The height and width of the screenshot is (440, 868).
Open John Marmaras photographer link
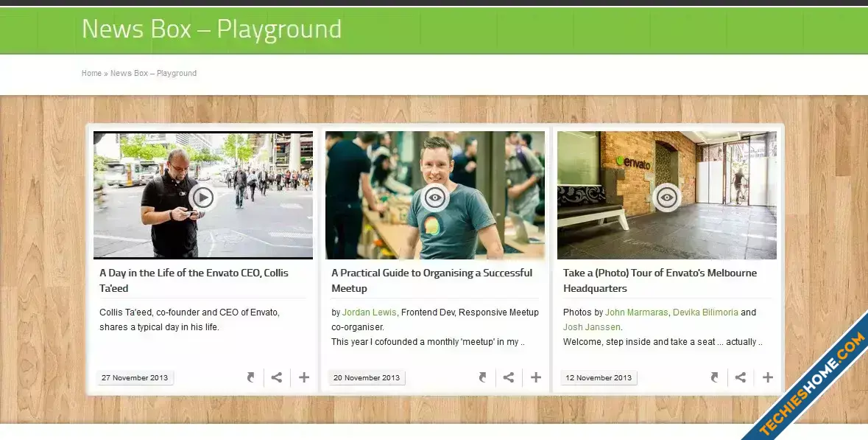click(637, 312)
